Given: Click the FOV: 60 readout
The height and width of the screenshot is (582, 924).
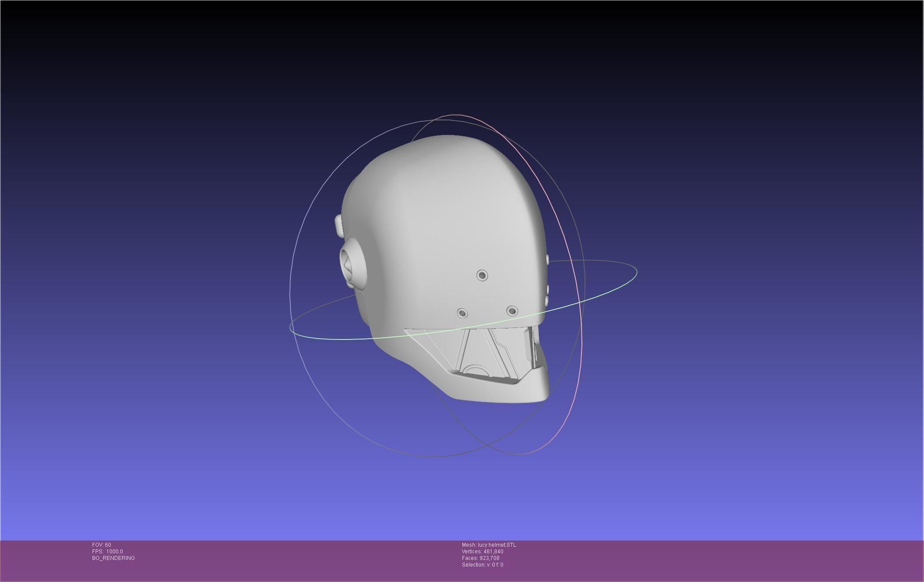Looking at the screenshot, I should tap(101, 545).
